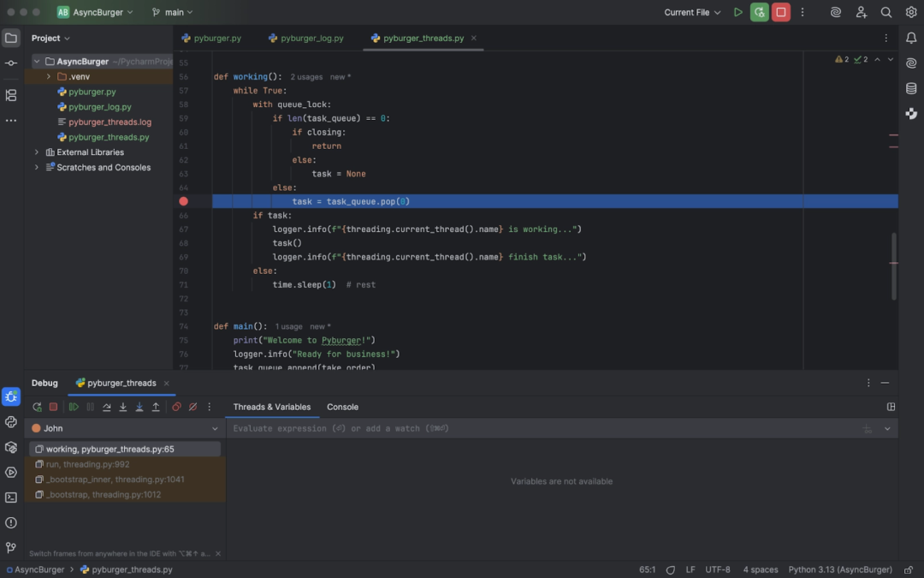Screen dimensions: 924x578
Task: Expand Scratches and Consoles node
Action: click(37, 168)
